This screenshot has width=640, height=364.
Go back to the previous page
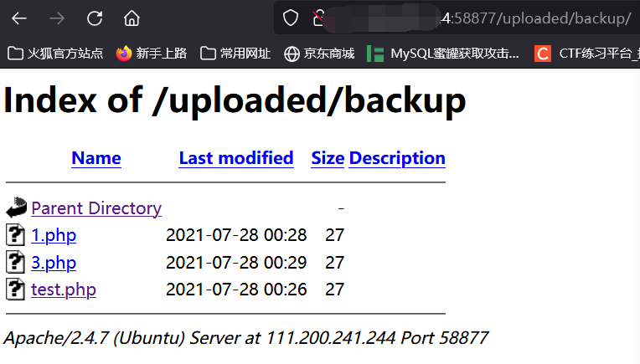pyautogui.click(x=19, y=18)
